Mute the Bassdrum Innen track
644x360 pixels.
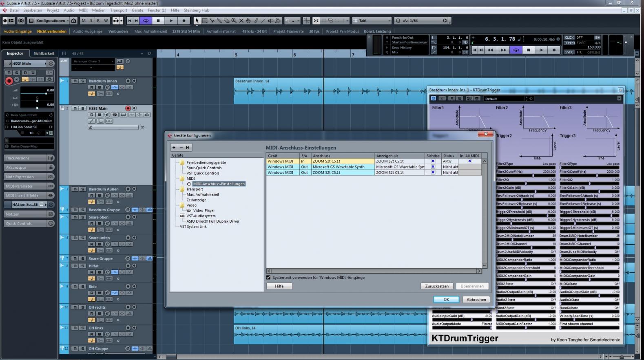[75, 81]
